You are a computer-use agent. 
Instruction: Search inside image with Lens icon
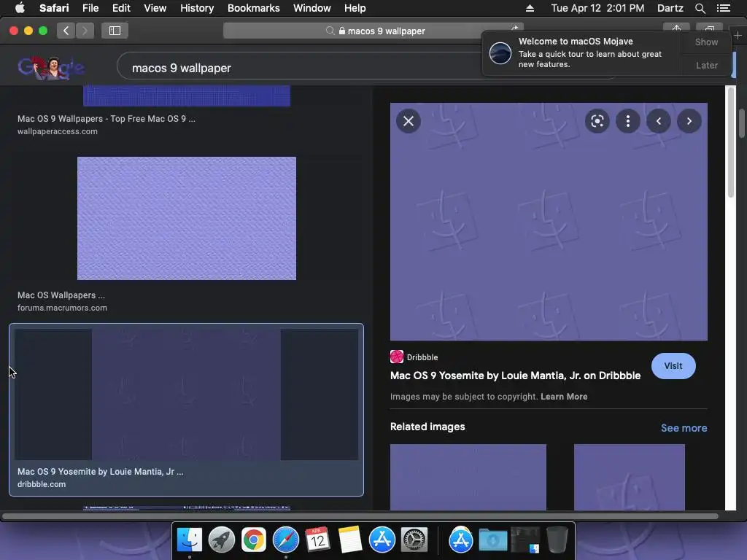tap(597, 121)
